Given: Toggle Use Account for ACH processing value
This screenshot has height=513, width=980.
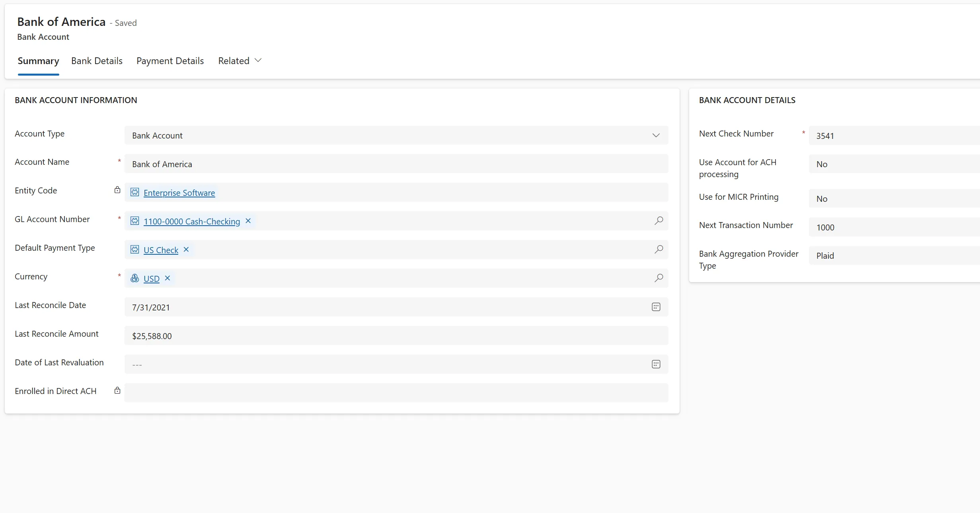Looking at the screenshot, I should 894,164.
